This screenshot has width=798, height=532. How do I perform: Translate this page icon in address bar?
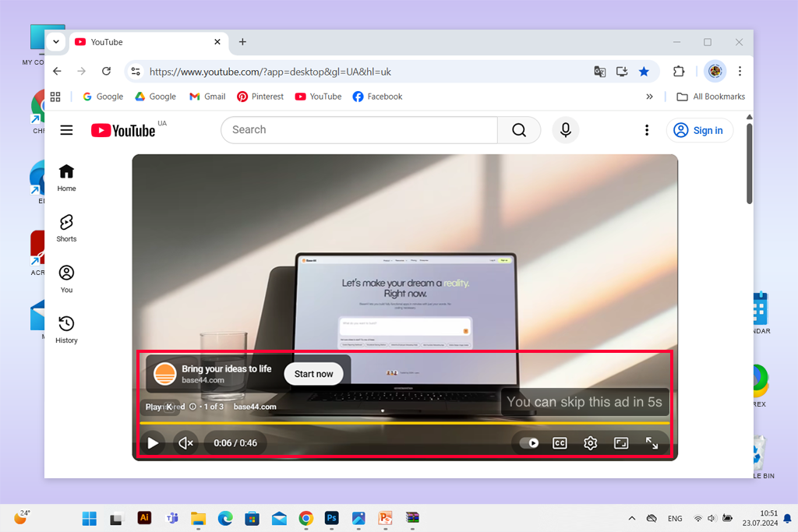pos(599,72)
